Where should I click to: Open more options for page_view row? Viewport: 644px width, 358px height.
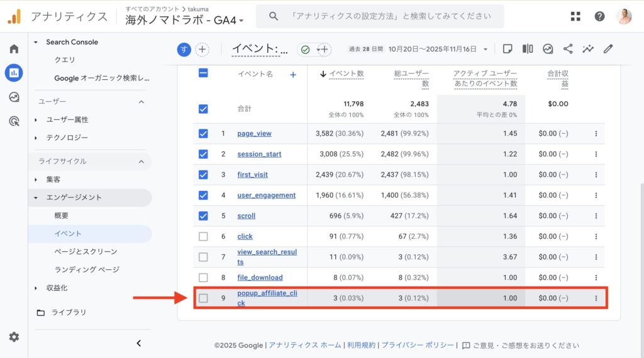point(596,134)
